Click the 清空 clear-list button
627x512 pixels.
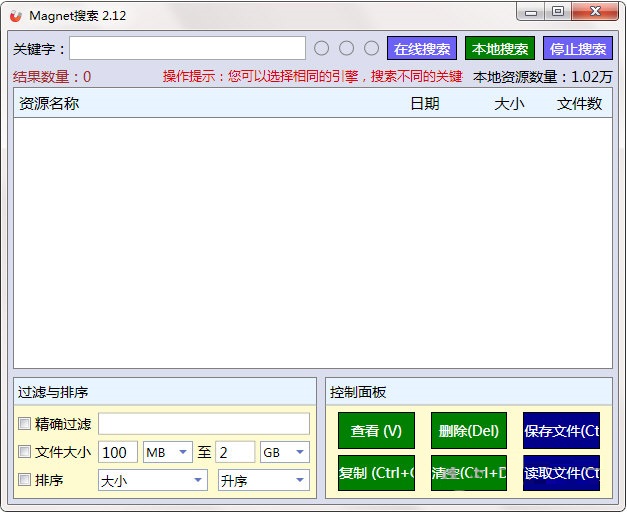pyautogui.click(x=469, y=473)
